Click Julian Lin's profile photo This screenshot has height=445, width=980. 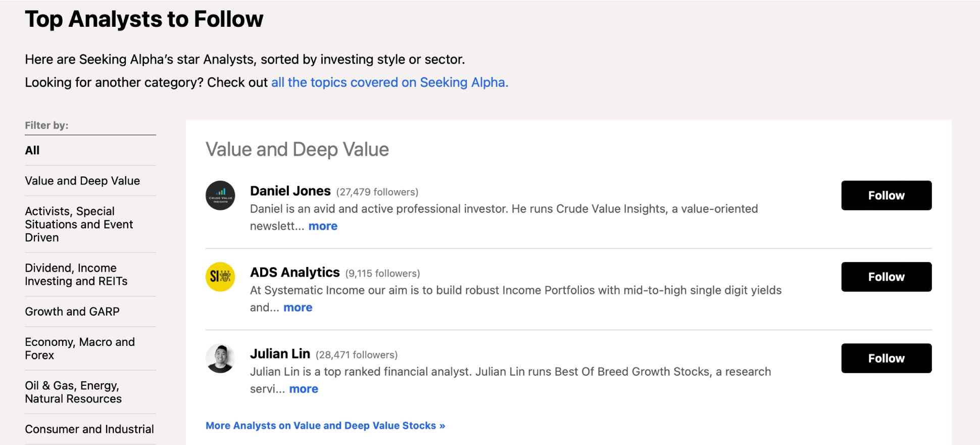click(x=220, y=358)
